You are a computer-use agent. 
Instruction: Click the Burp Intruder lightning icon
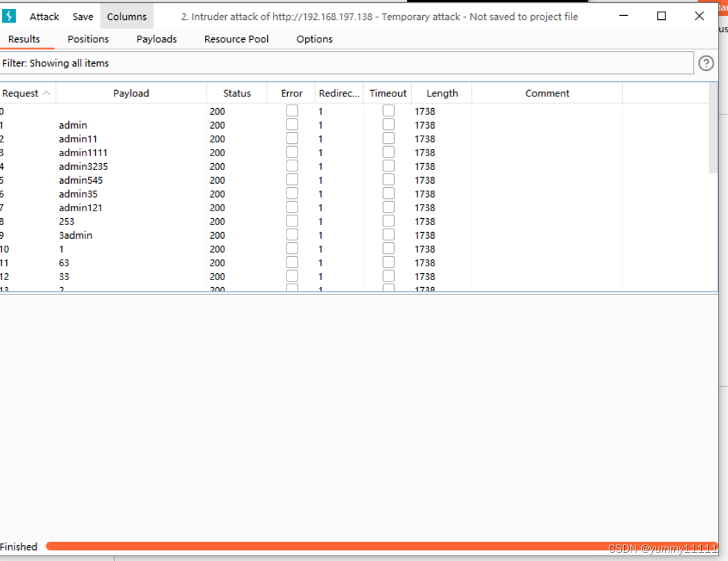pyautogui.click(x=9, y=17)
